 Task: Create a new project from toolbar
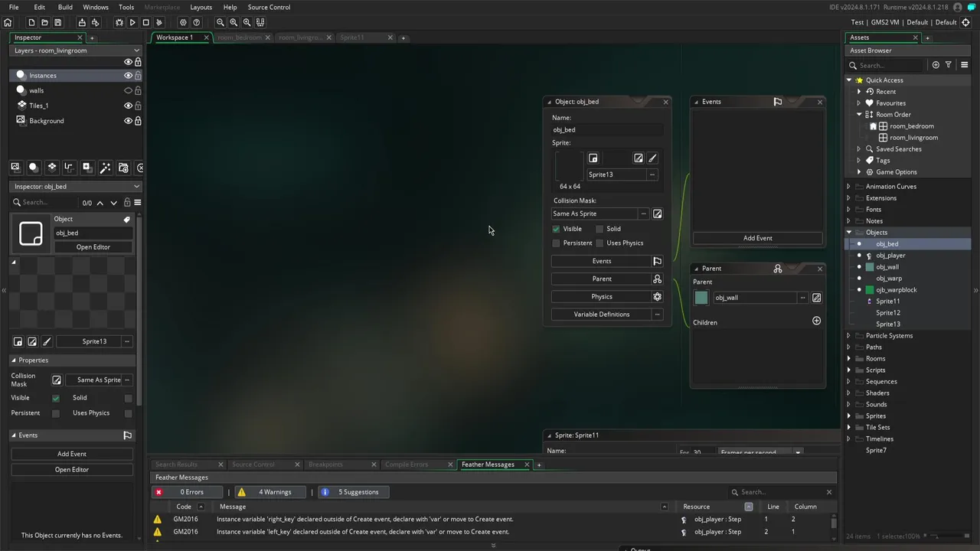[32, 22]
